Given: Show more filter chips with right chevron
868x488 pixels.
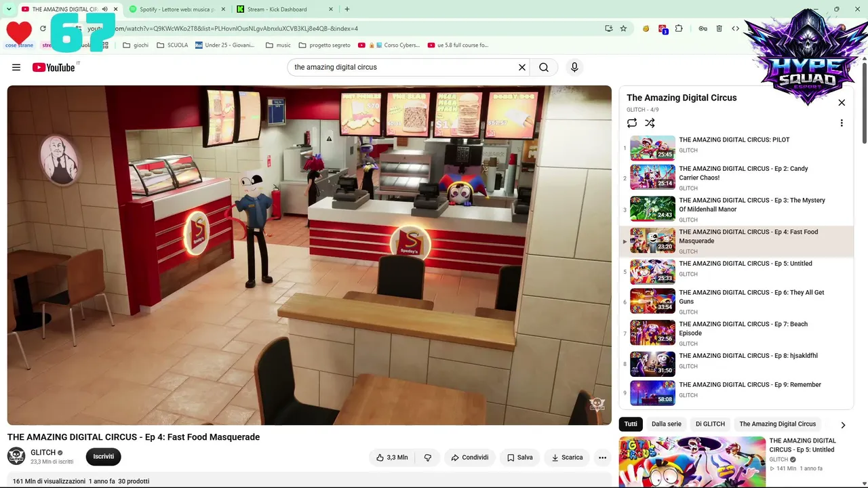Looking at the screenshot, I should (x=843, y=425).
